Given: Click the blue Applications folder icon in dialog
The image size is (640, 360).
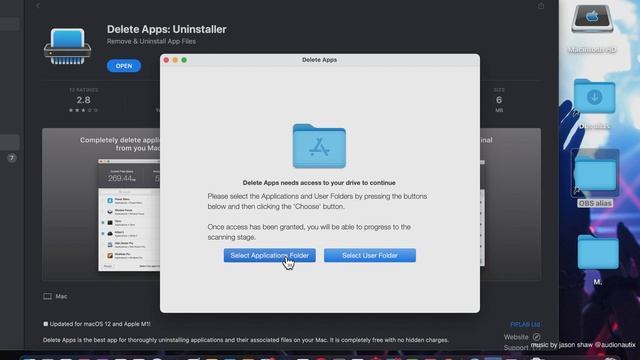Looking at the screenshot, I should pos(319,146).
